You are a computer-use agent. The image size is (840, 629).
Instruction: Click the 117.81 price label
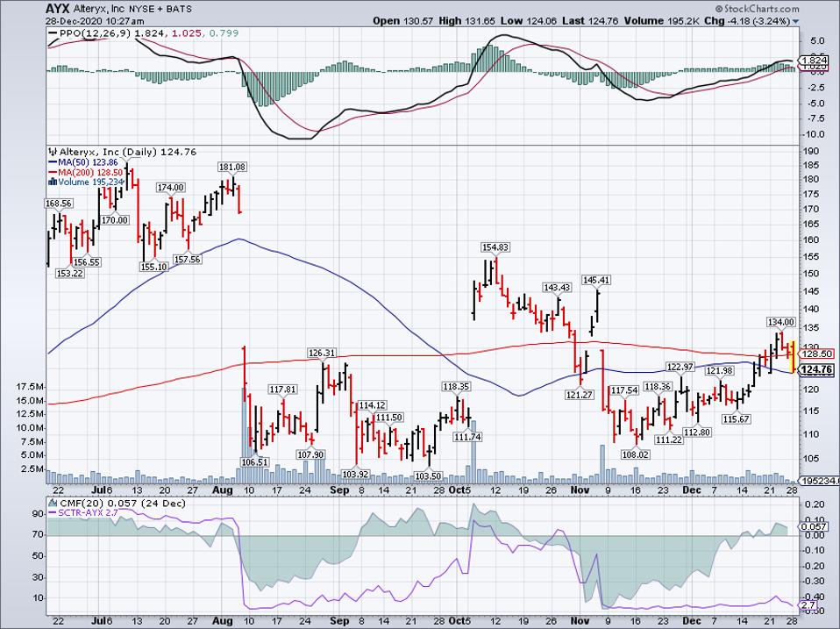point(283,390)
